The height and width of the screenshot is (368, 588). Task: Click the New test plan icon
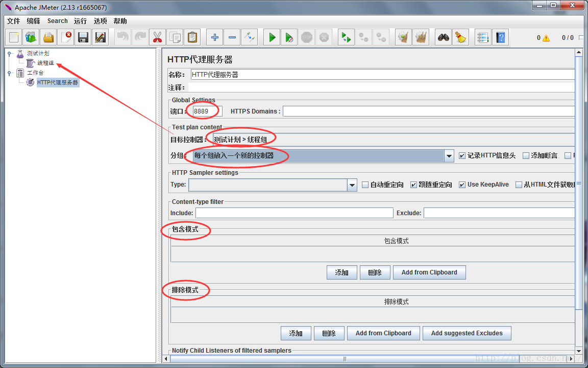coord(14,37)
